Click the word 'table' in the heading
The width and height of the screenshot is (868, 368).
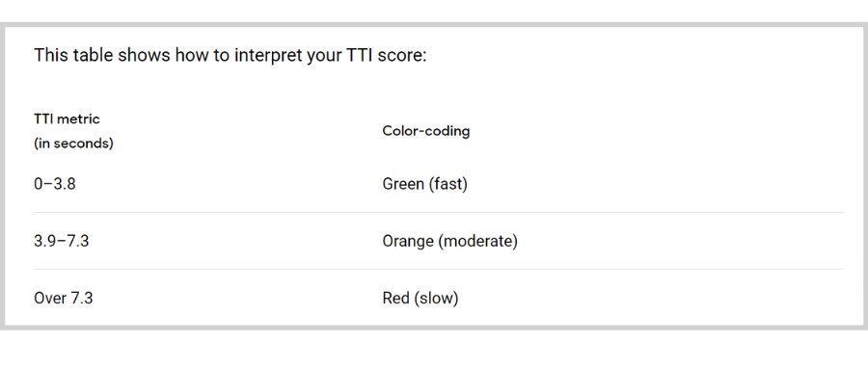point(94,55)
